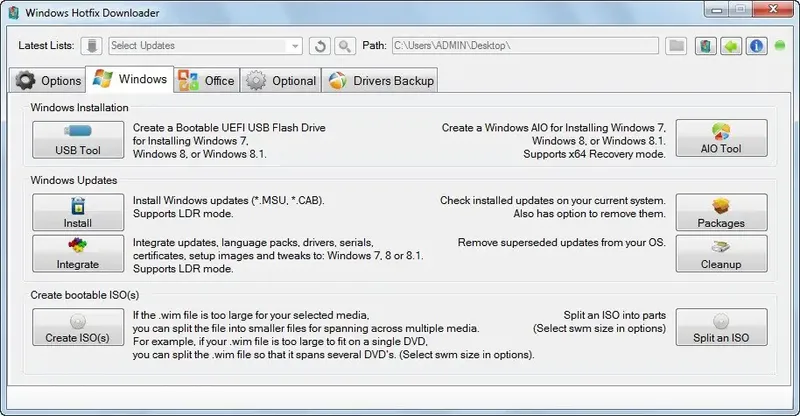Click the Integrate button
800x416 pixels.
point(78,254)
